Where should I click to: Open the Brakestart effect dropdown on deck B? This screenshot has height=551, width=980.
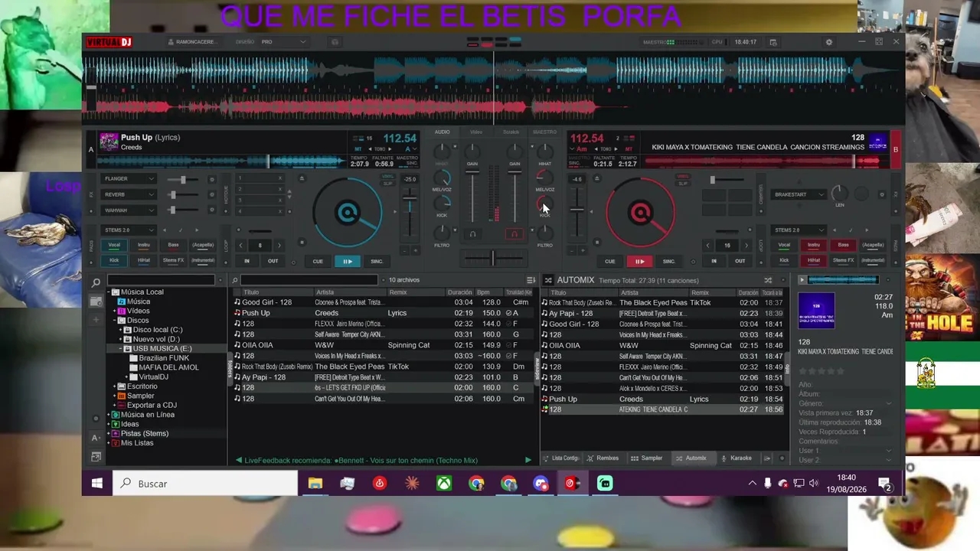pyautogui.click(x=799, y=194)
